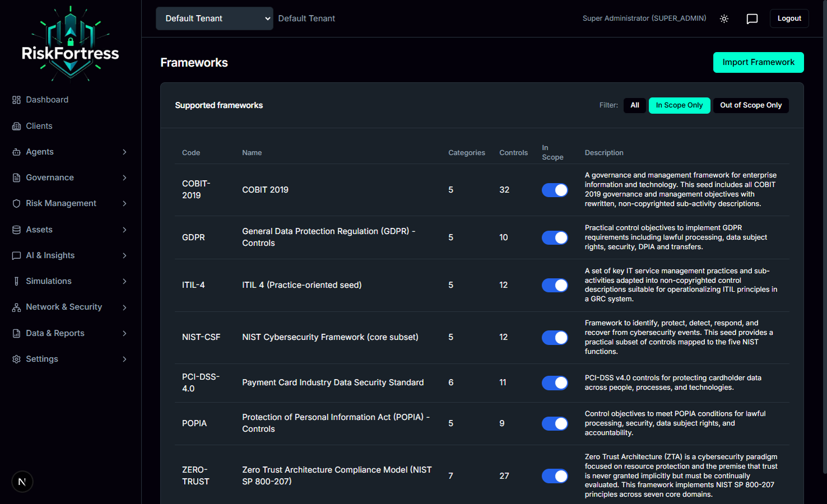This screenshot has height=504, width=827.
Task: Select the AI & Insights icon
Action: point(16,255)
